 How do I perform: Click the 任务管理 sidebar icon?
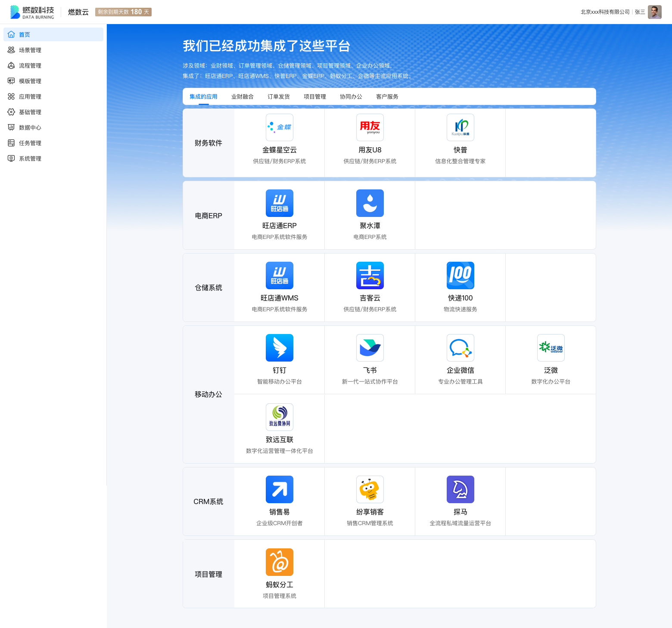11,143
